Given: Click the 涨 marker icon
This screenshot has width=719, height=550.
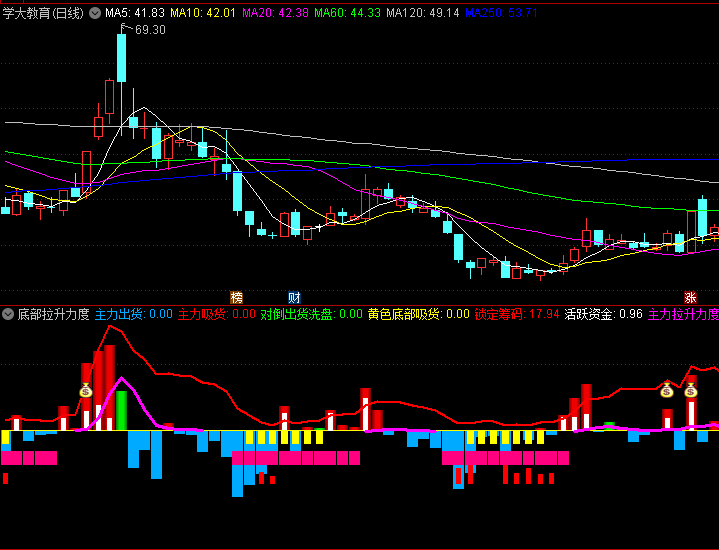Looking at the screenshot, I should pos(690,297).
